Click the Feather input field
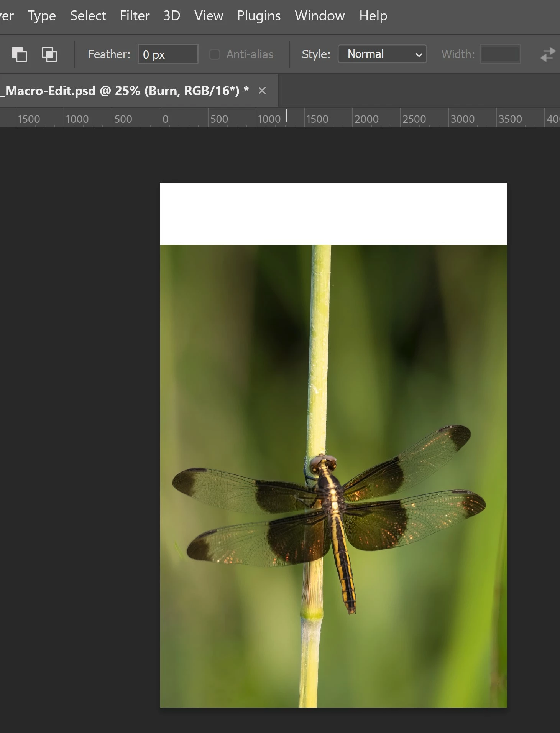The image size is (560, 733). tap(168, 54)
